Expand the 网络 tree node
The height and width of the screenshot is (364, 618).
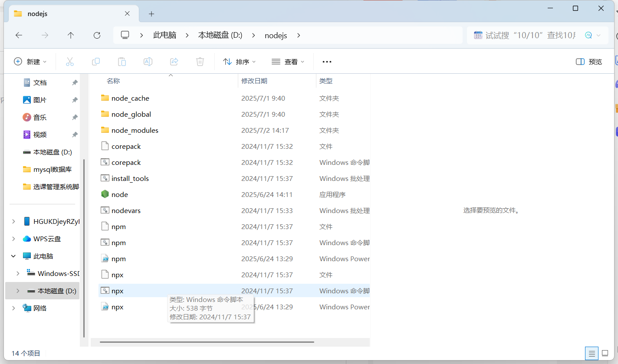click(x=13, y=308)
